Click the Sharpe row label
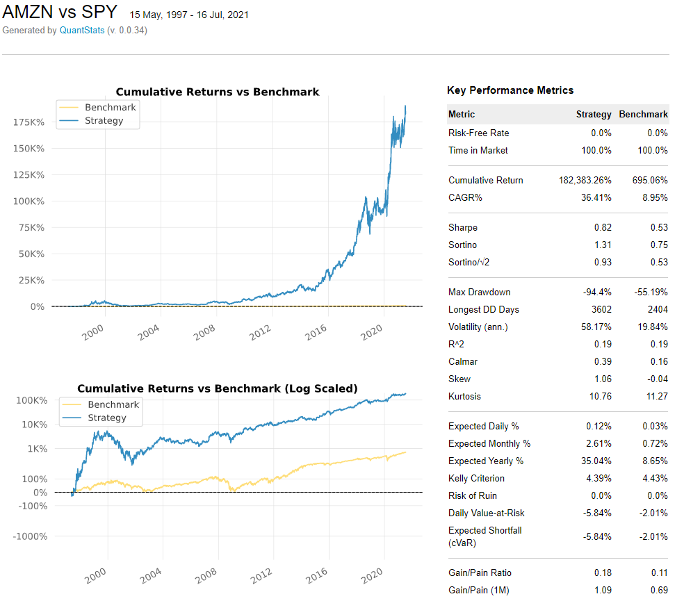This screenshot has height=601, width=700. coord(463,228)
